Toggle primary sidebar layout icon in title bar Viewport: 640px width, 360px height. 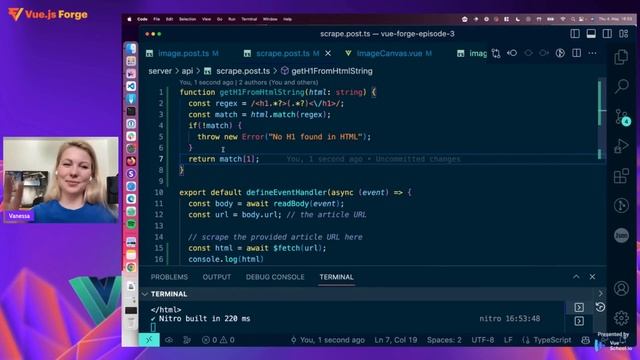[x=575, y=34]
